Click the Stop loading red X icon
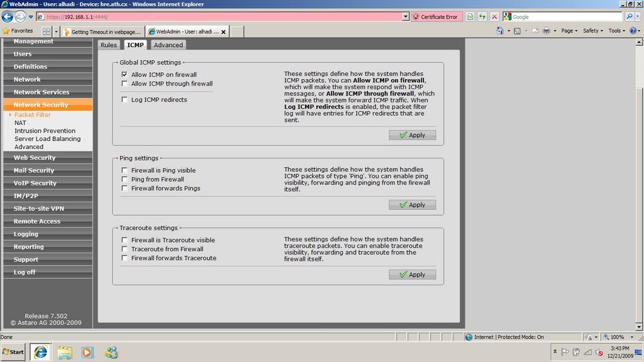This screenshot has width=644, height=362. pos(494,17)
